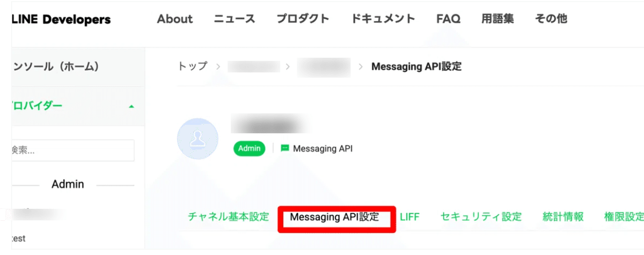Click the channel profile avatar icon

tap(197, 139)
